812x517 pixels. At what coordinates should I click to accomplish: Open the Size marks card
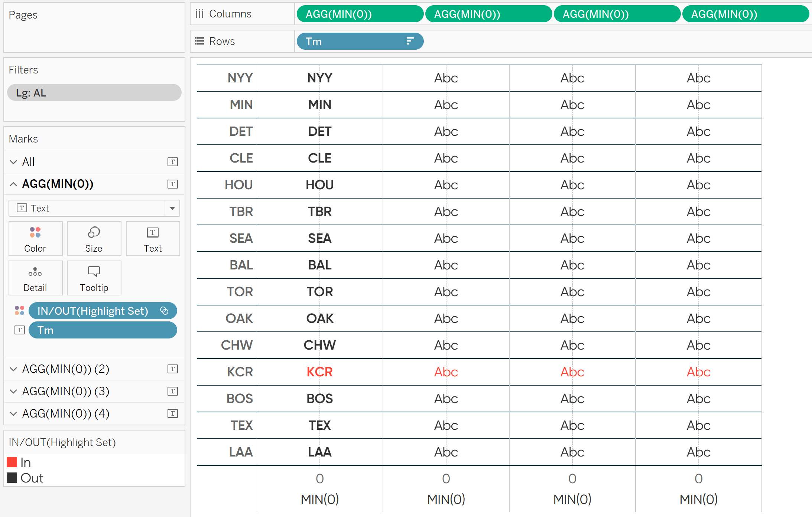click(x=94, y=239)
